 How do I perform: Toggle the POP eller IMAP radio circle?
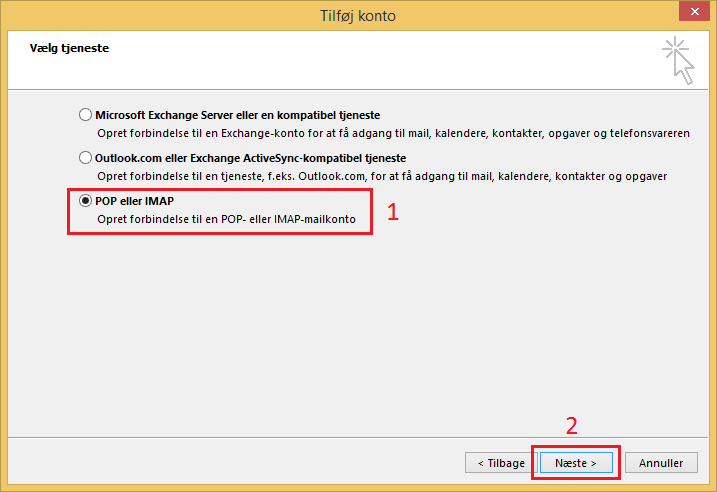click(85, 201)
